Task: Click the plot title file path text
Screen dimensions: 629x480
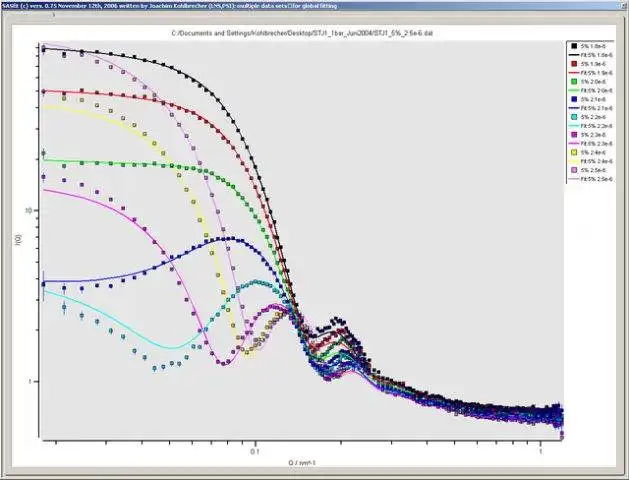Action: 302,33
